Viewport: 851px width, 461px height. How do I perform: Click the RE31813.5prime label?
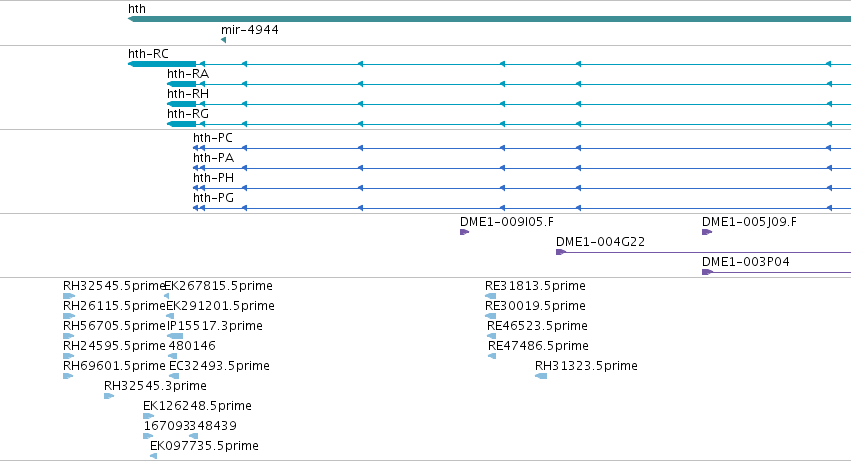tap(535, 286)
